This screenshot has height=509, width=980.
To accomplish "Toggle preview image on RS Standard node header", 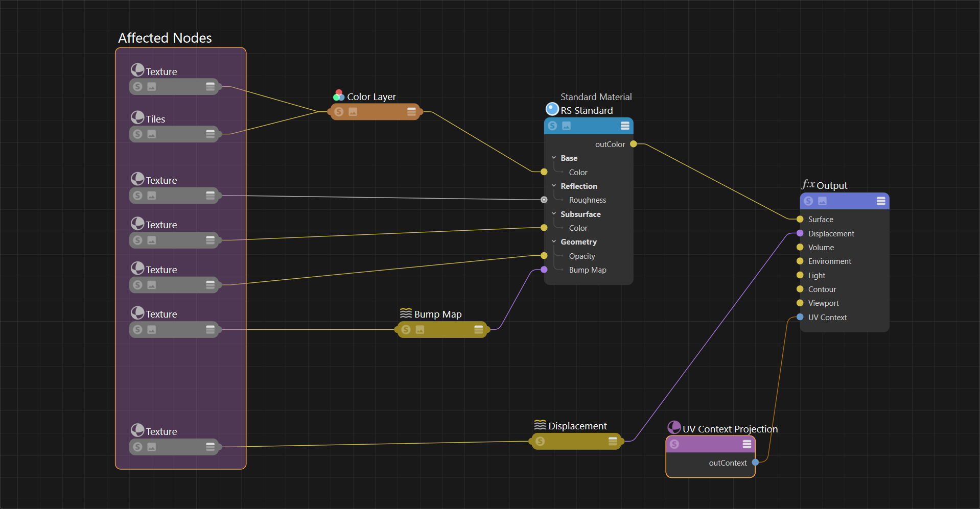I will (x=566, y=126).
